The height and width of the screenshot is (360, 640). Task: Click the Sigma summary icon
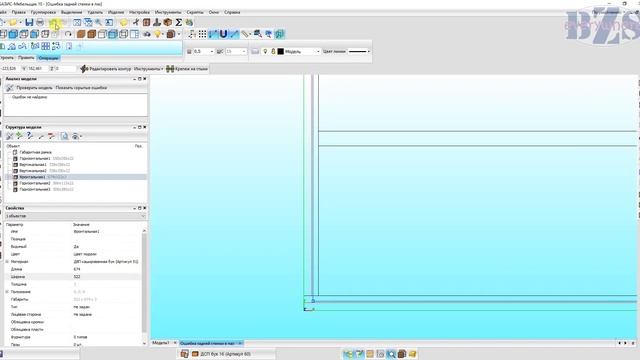[x=178, y=22]
